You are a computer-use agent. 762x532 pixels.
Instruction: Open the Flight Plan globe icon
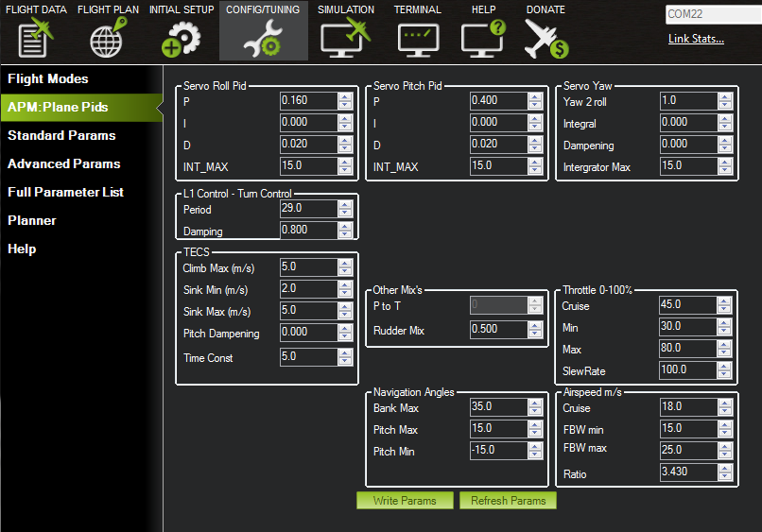coord(107,39)
